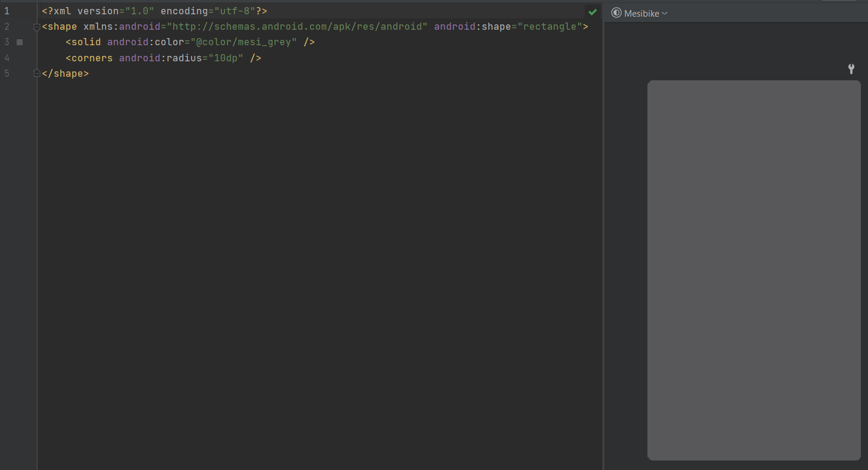Image resolution: width=868 pixels, height=470 pixels.
Task: Click the version="1.0" attribute
Action: (116, 11)
